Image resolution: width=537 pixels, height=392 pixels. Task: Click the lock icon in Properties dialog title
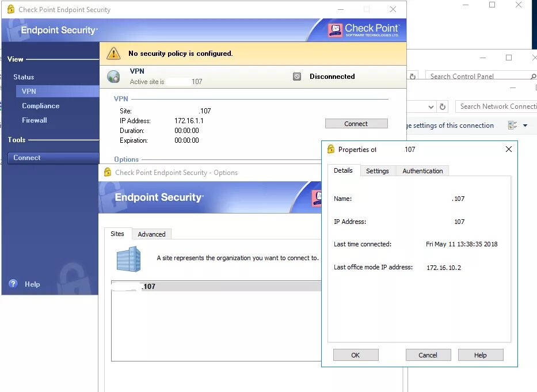click(331, 149)
